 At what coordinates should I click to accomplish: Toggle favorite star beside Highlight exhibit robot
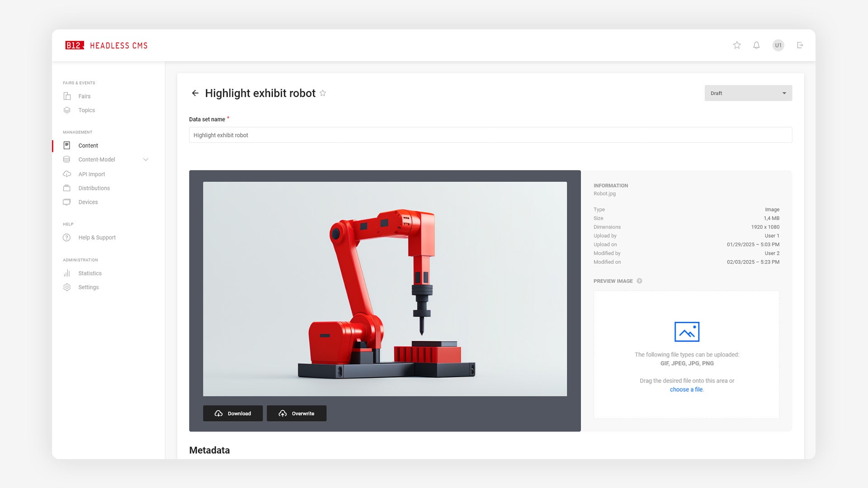pos(323,93)
